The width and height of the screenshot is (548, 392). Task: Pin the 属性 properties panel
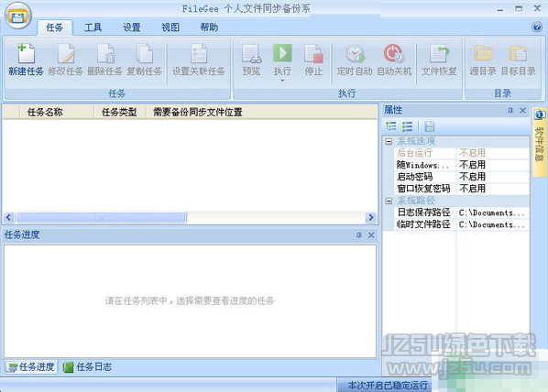[x=510, y=111]
